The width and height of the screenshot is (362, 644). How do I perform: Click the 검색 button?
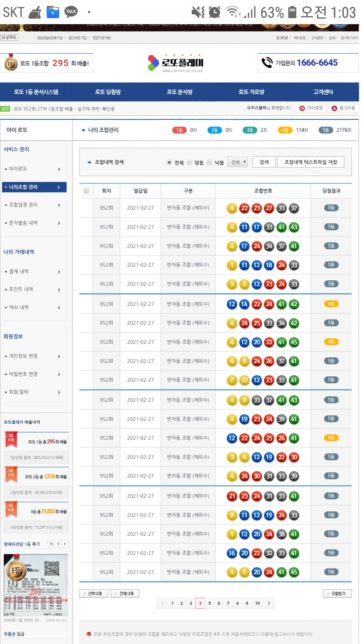pyautogui.click(x=264, y=162)
